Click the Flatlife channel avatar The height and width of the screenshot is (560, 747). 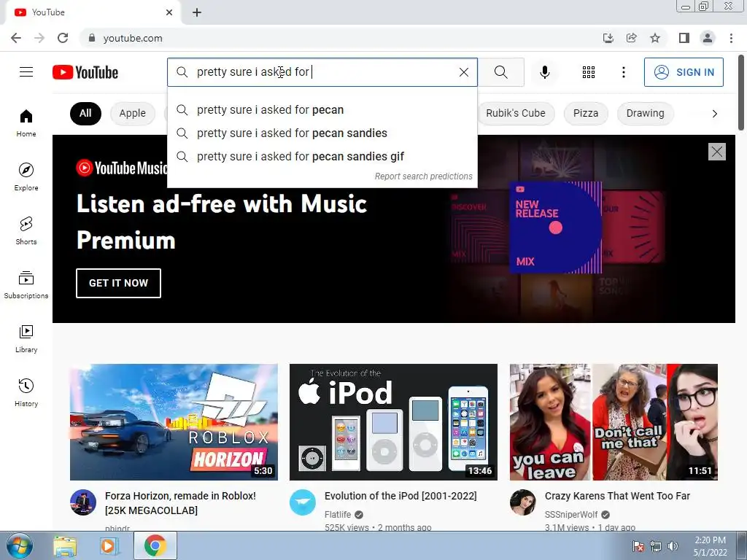point(303,502)
